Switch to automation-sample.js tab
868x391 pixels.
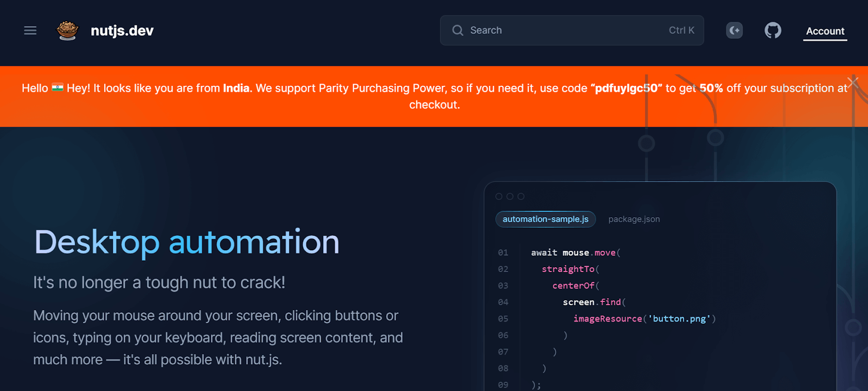pos(546,219)
